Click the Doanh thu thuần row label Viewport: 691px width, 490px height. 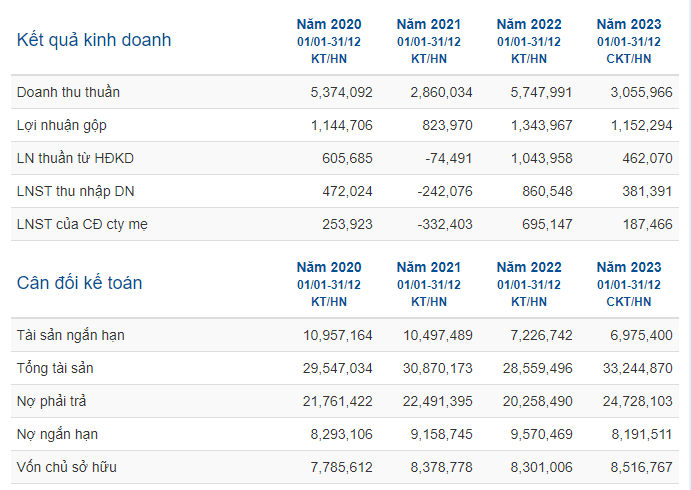coord(68,92)
